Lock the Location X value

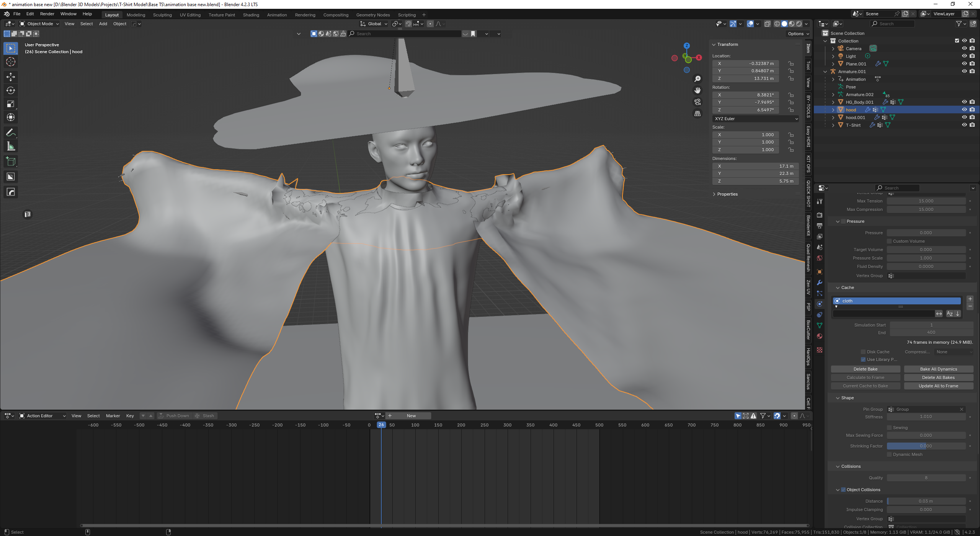coord(791,64)
